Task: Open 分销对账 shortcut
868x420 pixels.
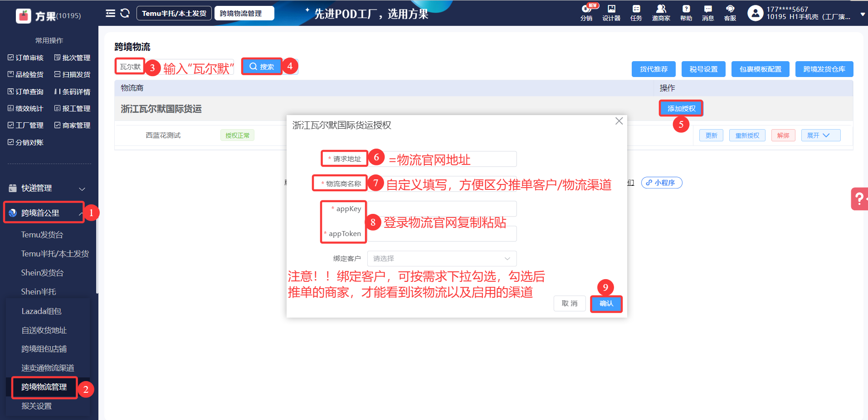Action: coord(26,142)
